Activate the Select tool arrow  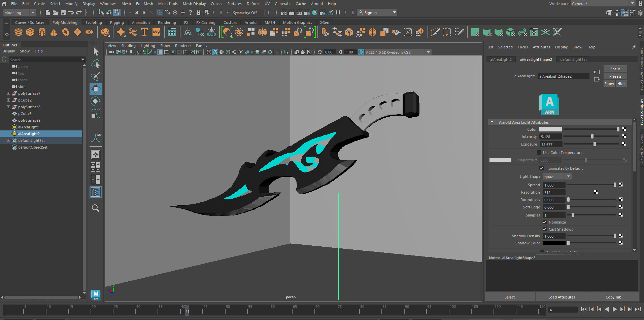[x=96, y=51]
